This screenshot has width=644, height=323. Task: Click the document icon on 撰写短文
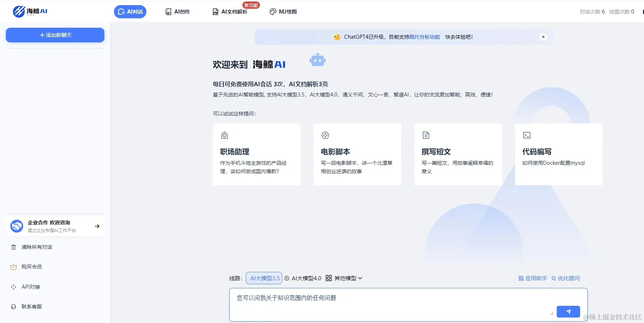pos(426,135)
